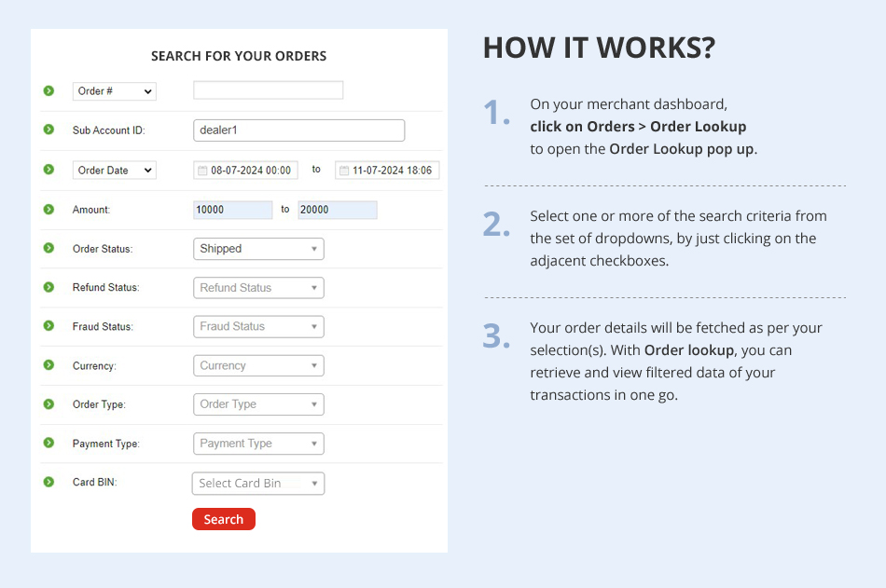The height and width of the screenshot is (588, 886).
Task: Open the end date calendar icon
Action: tap(344, 170)
